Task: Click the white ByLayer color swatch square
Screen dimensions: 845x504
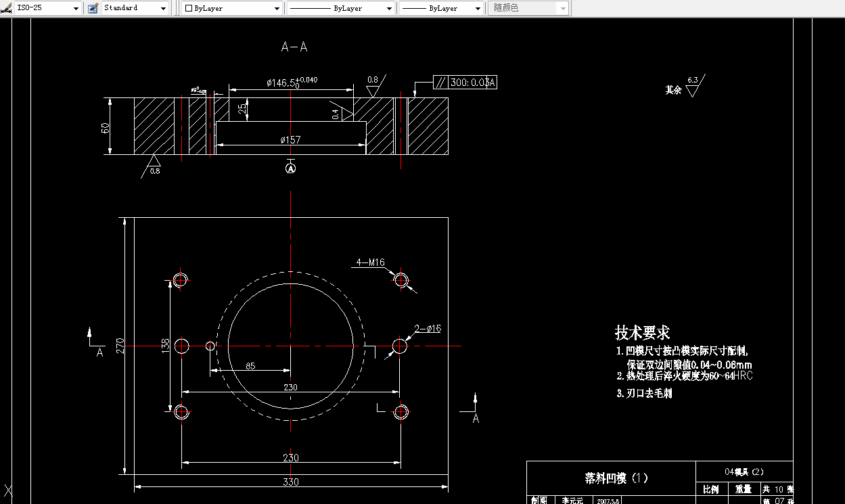Action: (189, 9)
